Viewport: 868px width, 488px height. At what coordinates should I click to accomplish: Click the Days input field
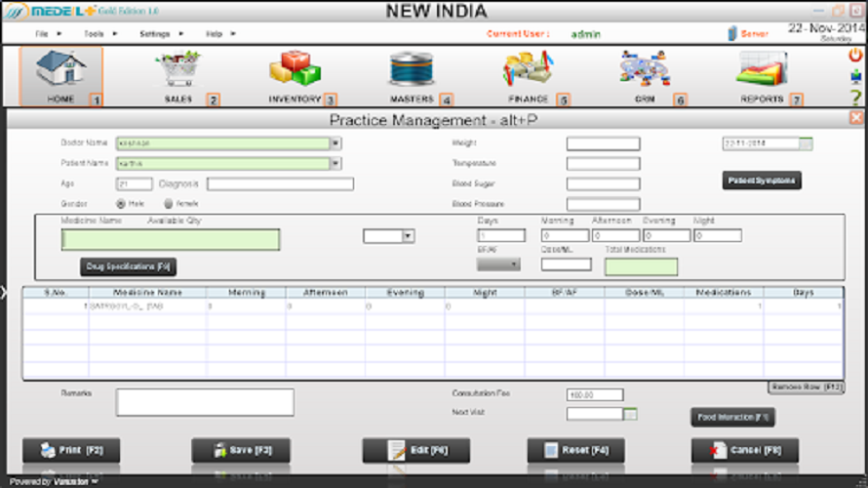pos(501,236)
